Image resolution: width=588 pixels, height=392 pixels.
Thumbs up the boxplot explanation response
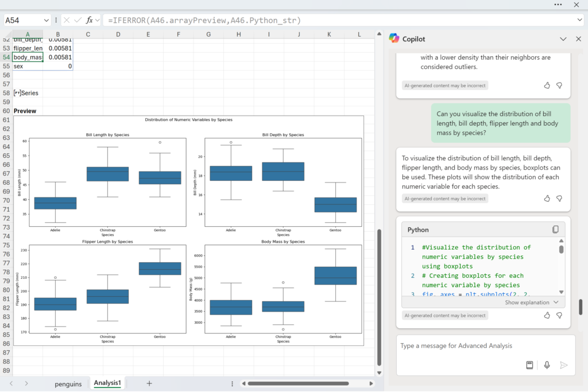(x=547, y=199)
